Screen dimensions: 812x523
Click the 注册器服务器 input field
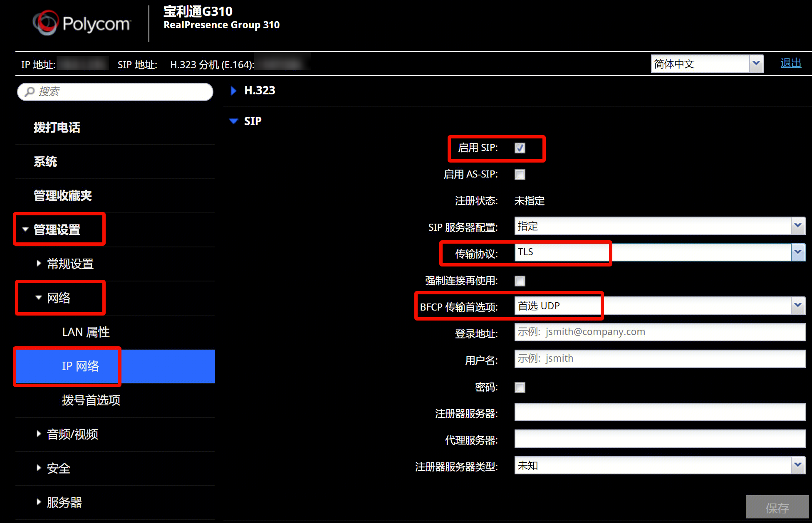pos(660,412)
